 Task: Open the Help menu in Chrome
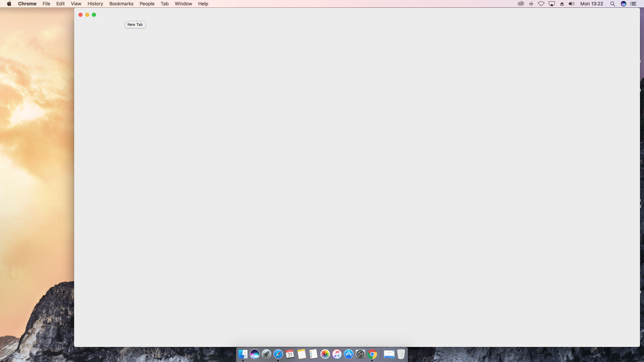pos(203,4)
